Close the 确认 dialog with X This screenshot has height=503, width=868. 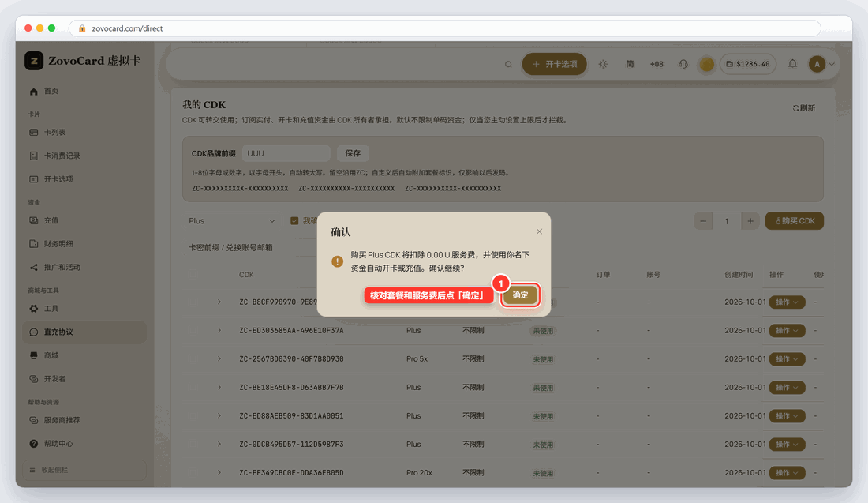pyautogui.click(x=539, y=231)
